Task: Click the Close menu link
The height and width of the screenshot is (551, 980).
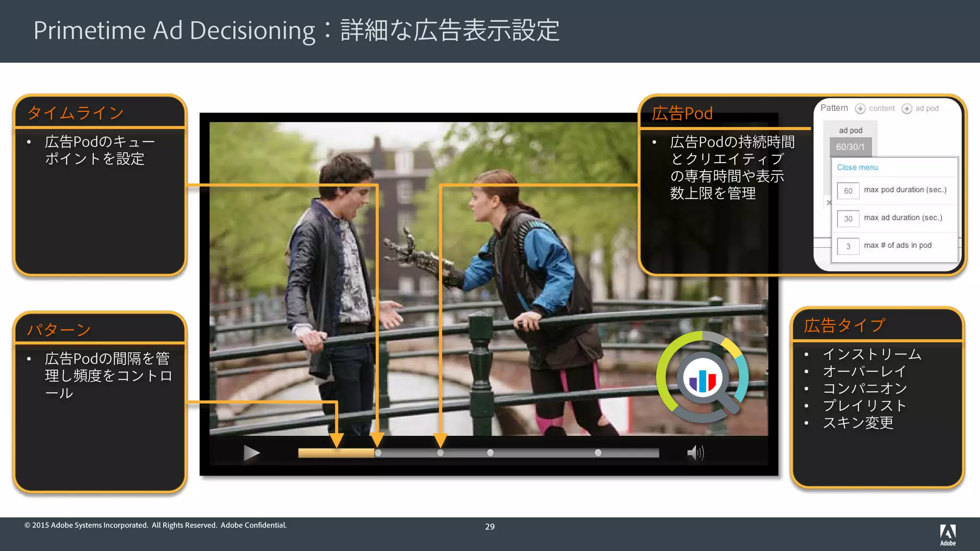Action: point(857,167)
